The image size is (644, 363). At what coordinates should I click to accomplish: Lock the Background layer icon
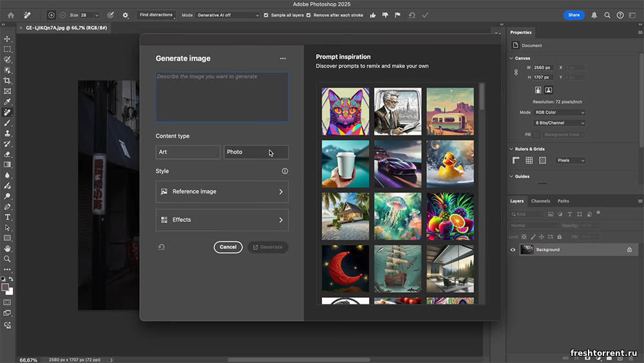(x=629, y=250)
